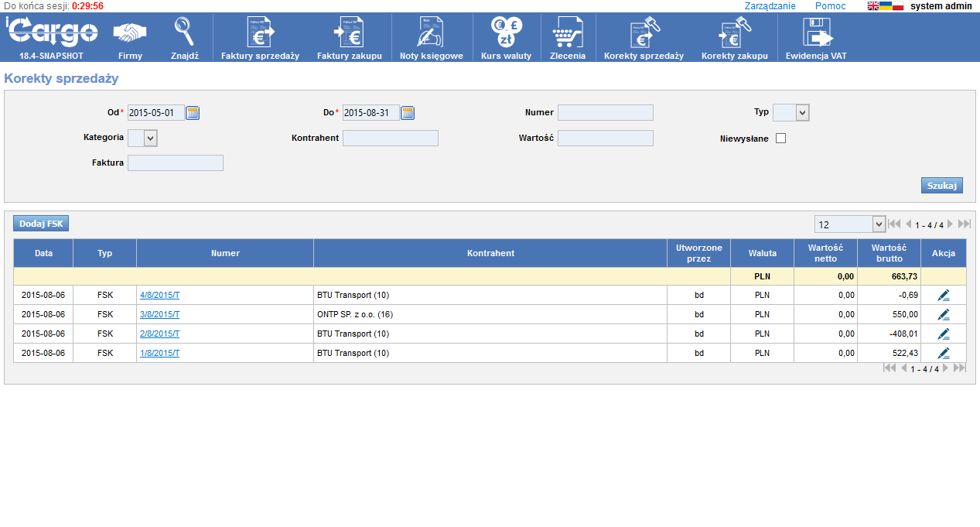Viewport: 980px width, 527px height.
Task: Expand the Typ dropdown
Action: (x=801, y=113)
